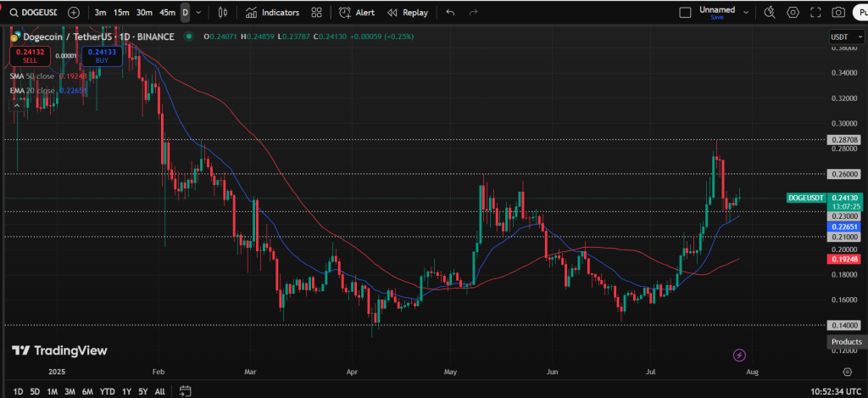Click the Dogecoin / TetherUS symbol title
The width and height of the screenshot is (868, 398).
98,36
